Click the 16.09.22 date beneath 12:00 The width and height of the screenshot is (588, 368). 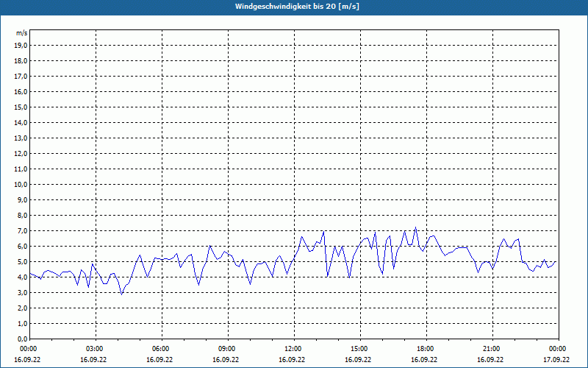coord(292,360)
